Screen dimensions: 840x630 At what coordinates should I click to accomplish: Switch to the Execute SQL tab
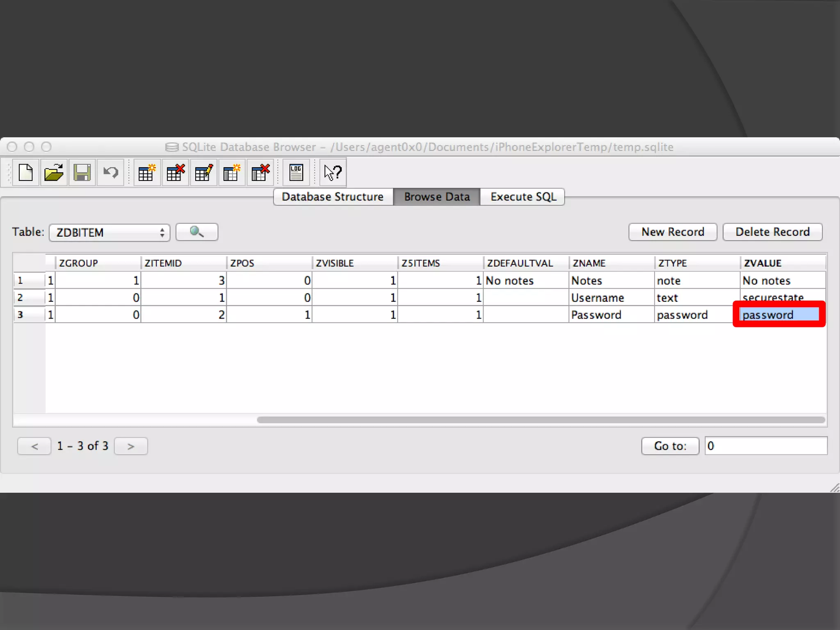[523, 197]
